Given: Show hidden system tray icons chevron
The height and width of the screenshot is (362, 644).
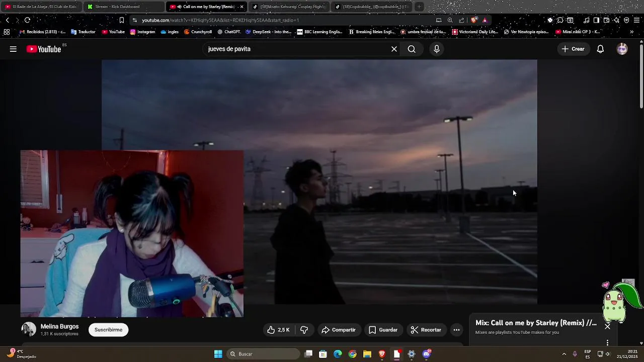Looking at the screenshot, I should tap(564, 354).
